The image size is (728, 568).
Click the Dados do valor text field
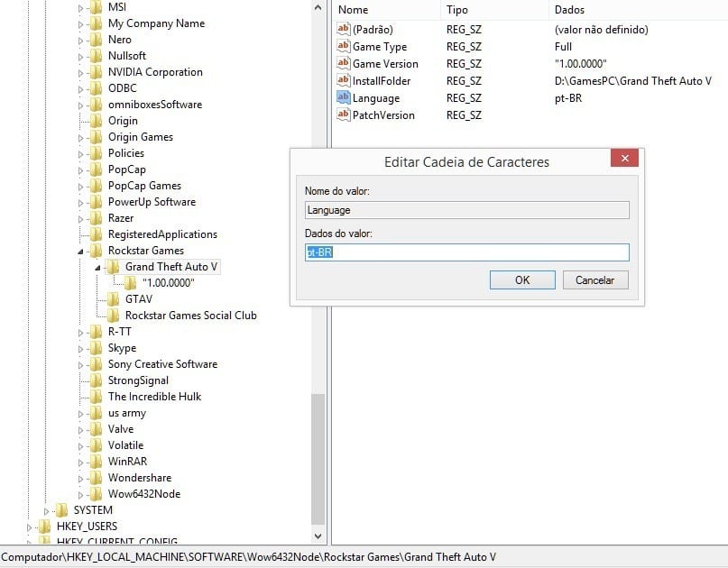(467, 252)
